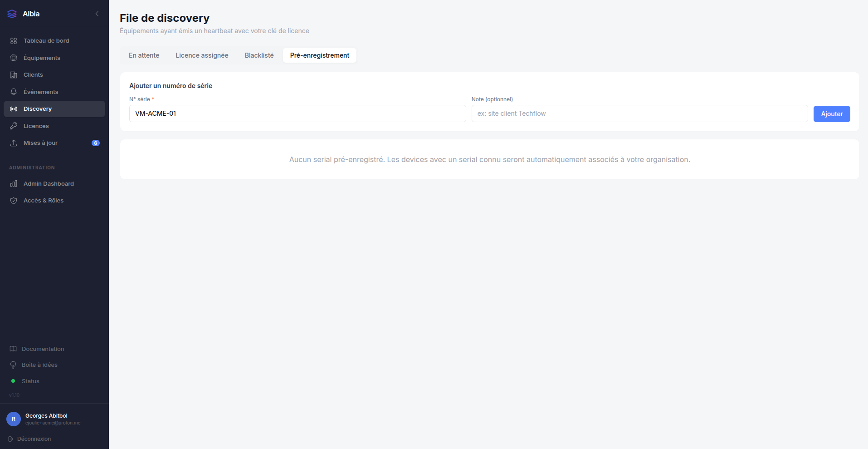Select Licences in the sidebar

click(54, 126)
